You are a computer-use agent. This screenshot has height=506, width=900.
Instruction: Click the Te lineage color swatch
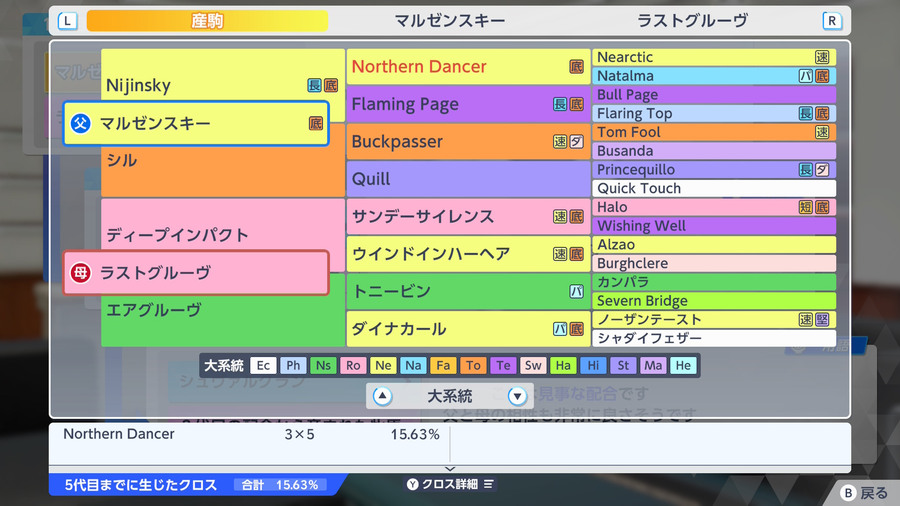(503, 365)
